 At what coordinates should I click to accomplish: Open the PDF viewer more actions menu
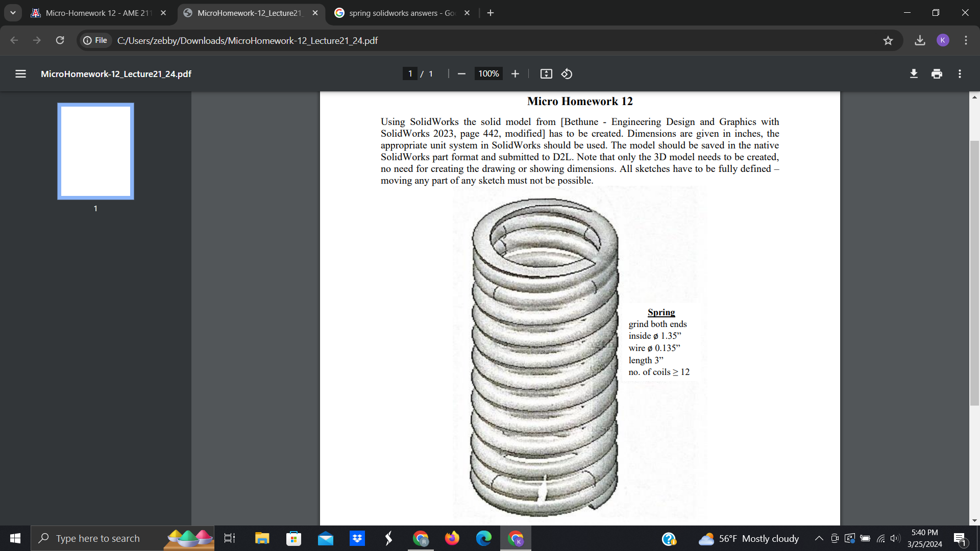[x=960, y=74]
